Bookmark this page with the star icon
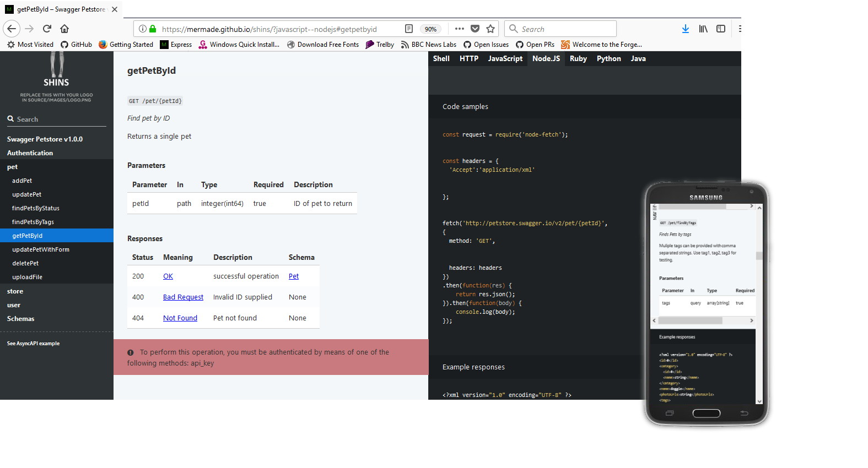868x468 pixels. [490, 29]
